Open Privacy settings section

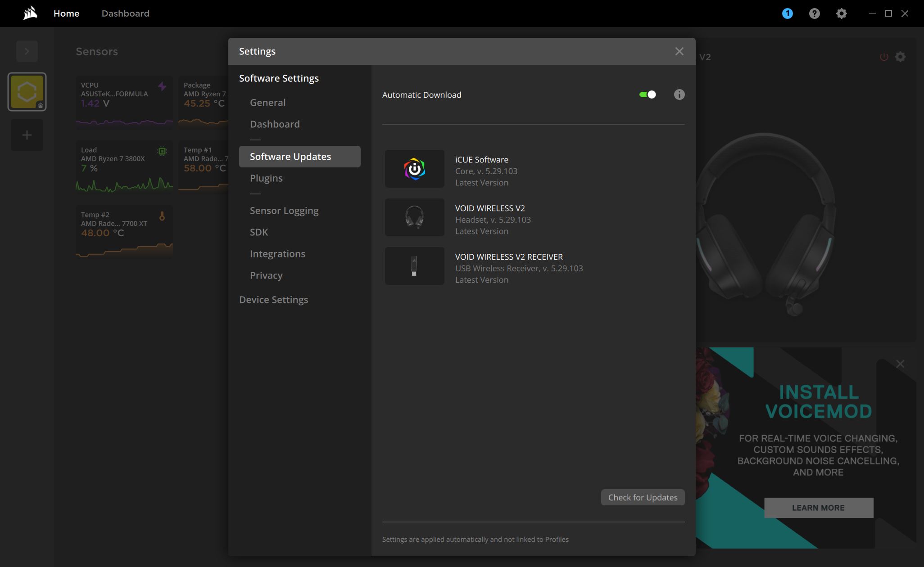(266, 275)
